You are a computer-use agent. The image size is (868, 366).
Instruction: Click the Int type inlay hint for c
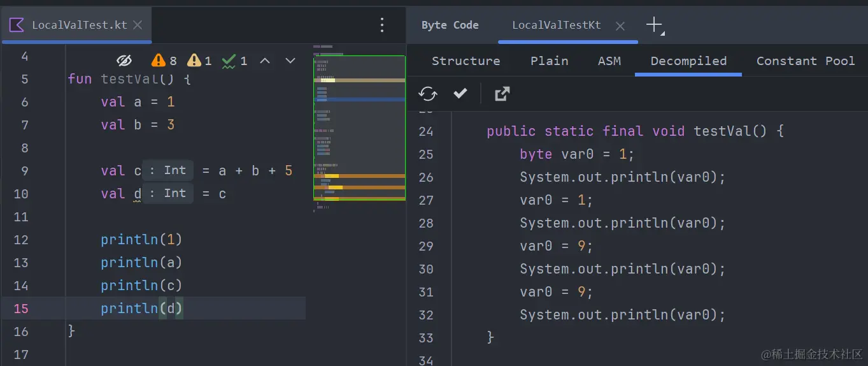[x=168, y=170]
